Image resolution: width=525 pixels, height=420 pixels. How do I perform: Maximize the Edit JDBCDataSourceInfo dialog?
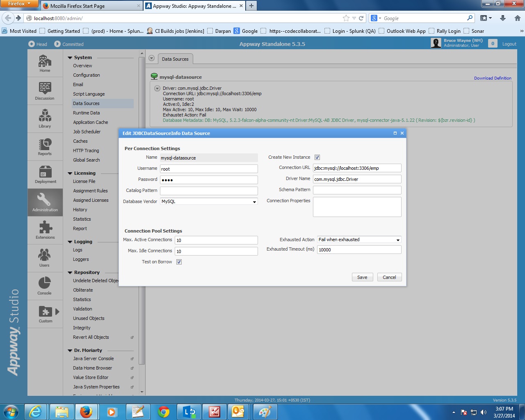(395, 133)
